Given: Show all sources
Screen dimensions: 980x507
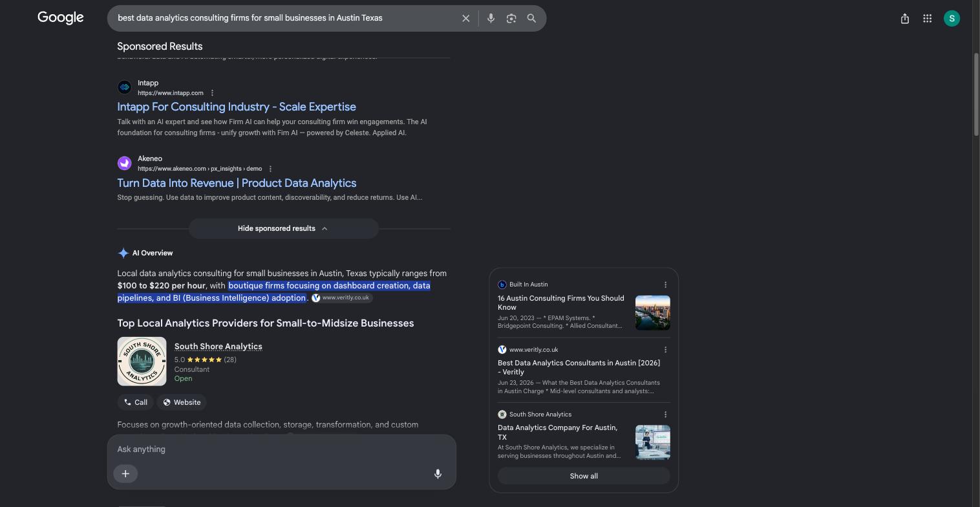Looking at the screenshot, I should [584, 476].
